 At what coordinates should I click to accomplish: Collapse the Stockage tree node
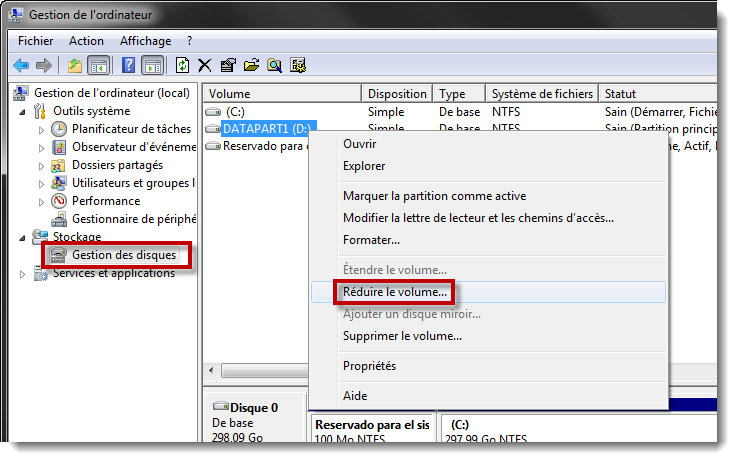[22, 237]
